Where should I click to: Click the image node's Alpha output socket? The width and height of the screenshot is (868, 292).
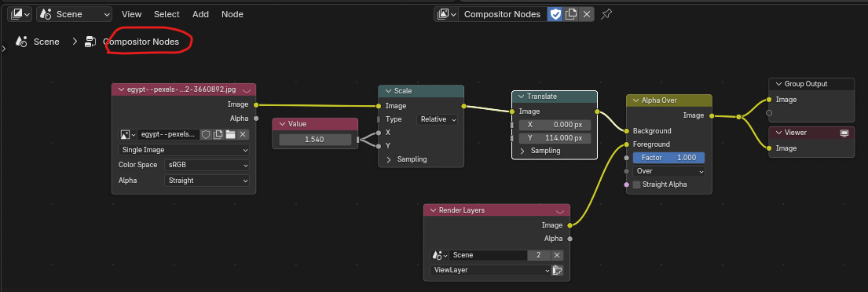[256, 118]
